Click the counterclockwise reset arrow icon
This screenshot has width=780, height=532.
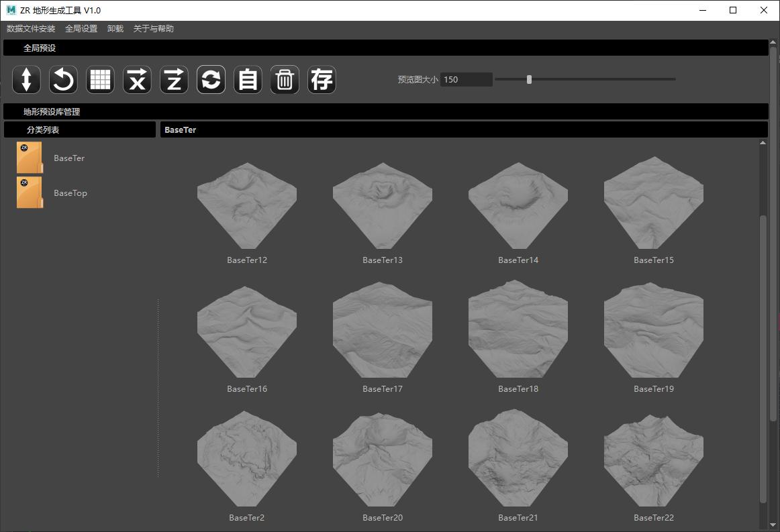63,80
